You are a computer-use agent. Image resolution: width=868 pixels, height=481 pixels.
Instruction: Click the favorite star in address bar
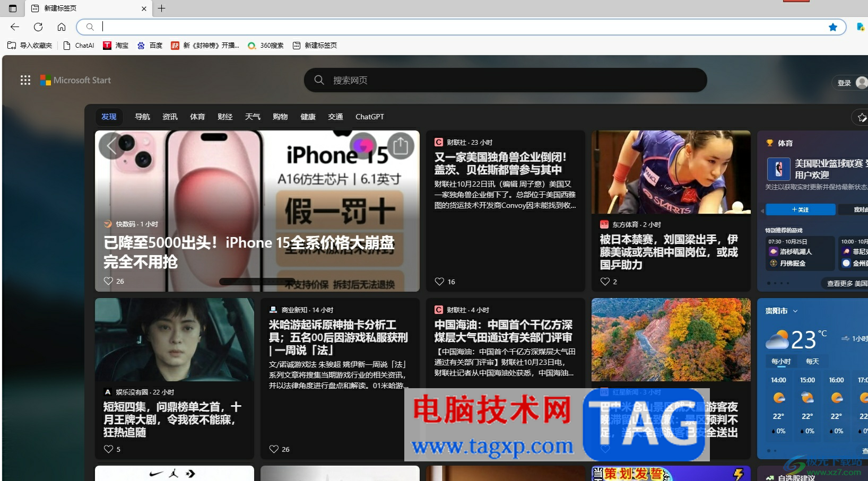click(x=833, y=27)
